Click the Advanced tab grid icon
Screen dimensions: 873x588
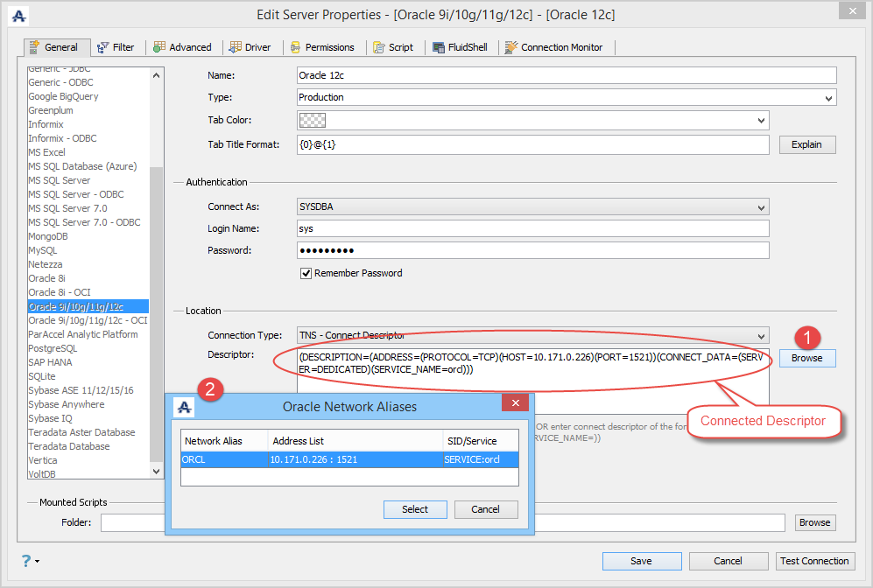pyautogui.click(x=159, y=47)
